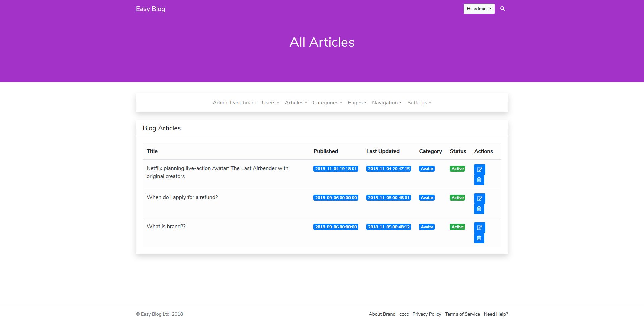
Task: Click the Easy Blog brand link
Action: point(150,9)
